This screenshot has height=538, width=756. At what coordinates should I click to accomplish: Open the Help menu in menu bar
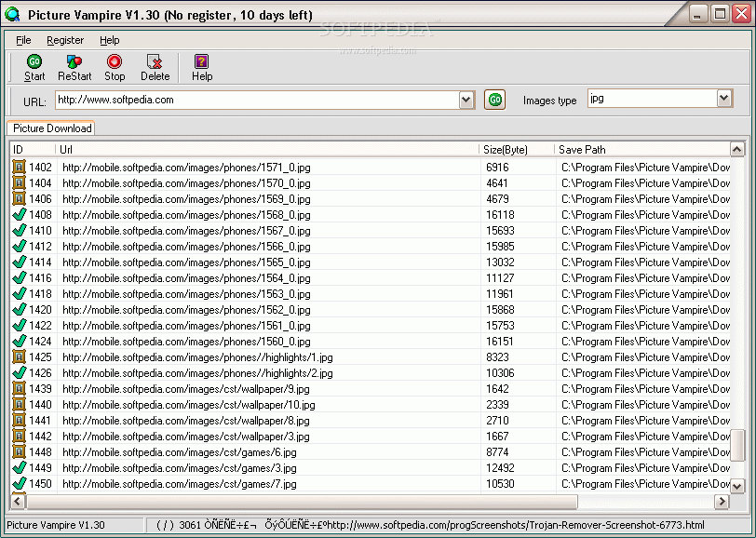tap(110, 40)
